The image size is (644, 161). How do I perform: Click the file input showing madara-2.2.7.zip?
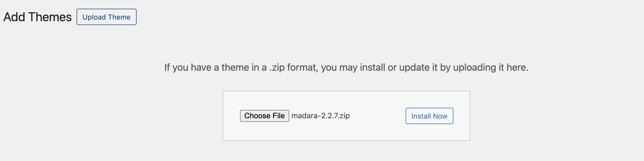pyautogui.click(x=295, y=116)
